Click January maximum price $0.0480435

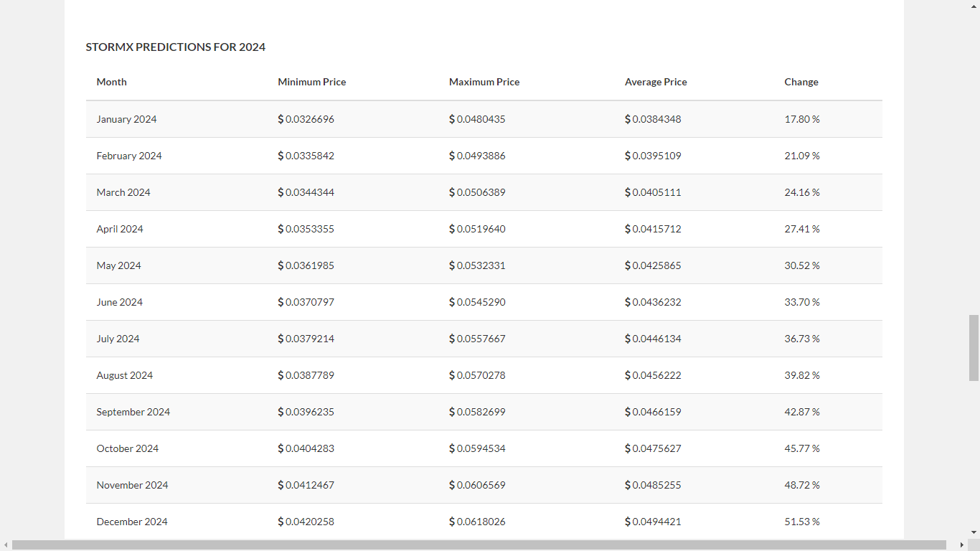[x=477, y=119]
